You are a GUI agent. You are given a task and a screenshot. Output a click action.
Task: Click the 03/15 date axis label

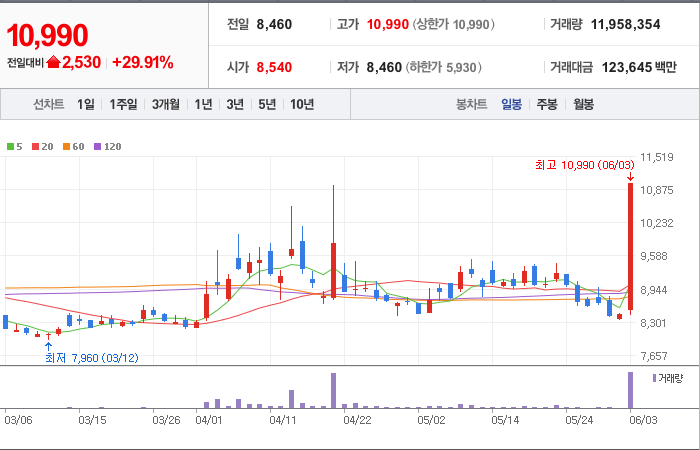(x=92, y=421)
